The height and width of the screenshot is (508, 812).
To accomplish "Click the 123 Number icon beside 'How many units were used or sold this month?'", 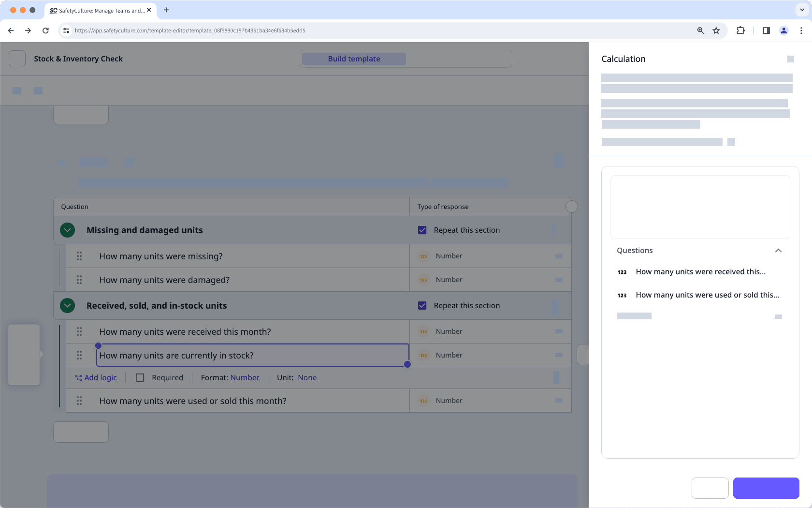I will (423, 401).
